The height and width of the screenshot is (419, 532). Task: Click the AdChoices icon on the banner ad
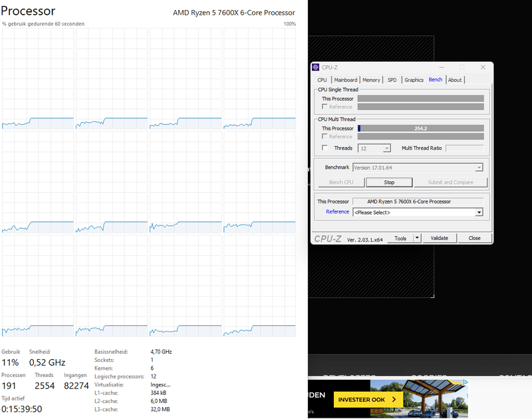465,382
